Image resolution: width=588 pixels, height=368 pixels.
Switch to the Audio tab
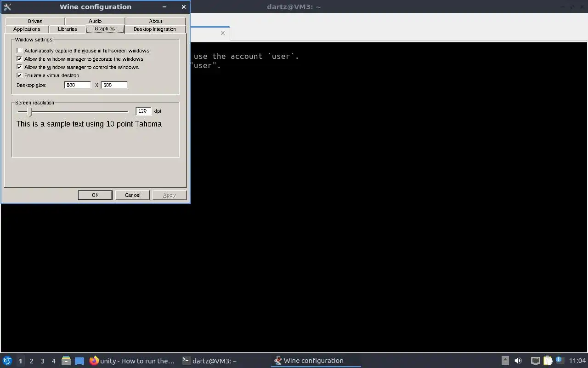click(x=95, y=21)
